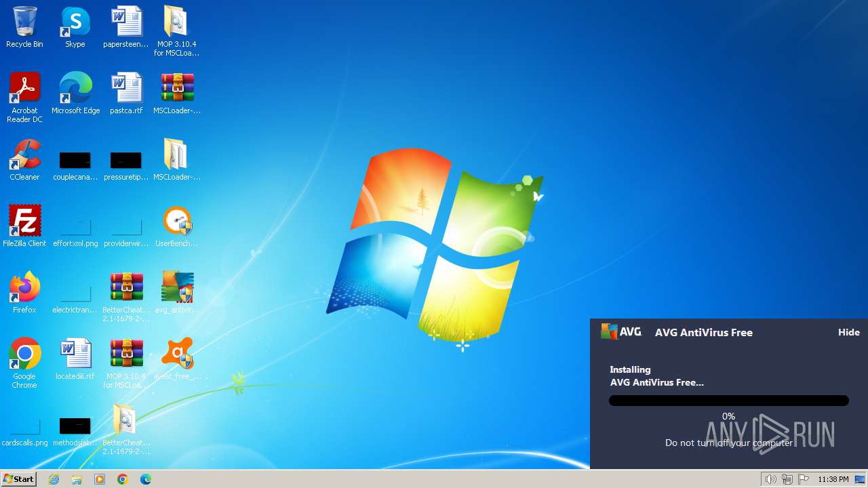The width and height of the screenshot is (868, 488).
Task: Launch Google Chrome desktop shortcut
Action: (x=24, y=363)
